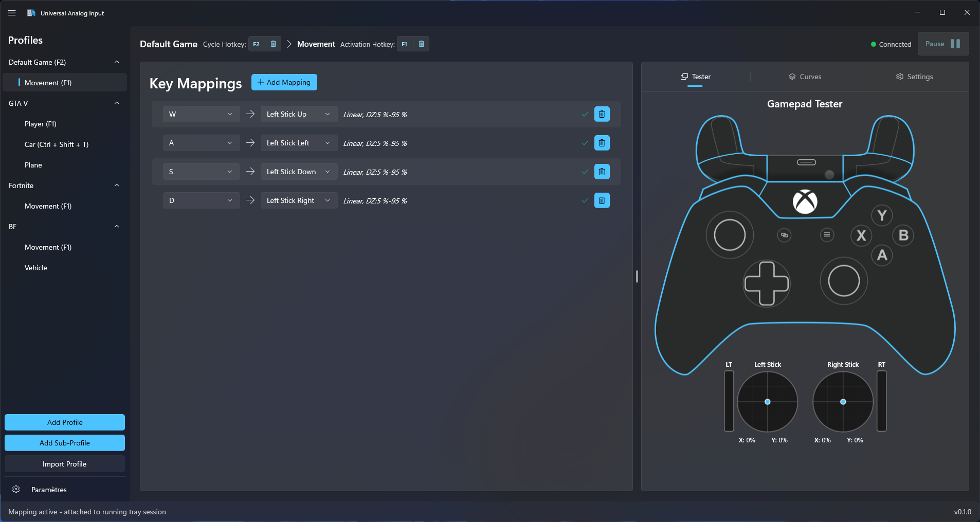Click the D-pad on the gamepad tester
The height and width of the screenshot is (522, 980).
click(x=767, y=283)
